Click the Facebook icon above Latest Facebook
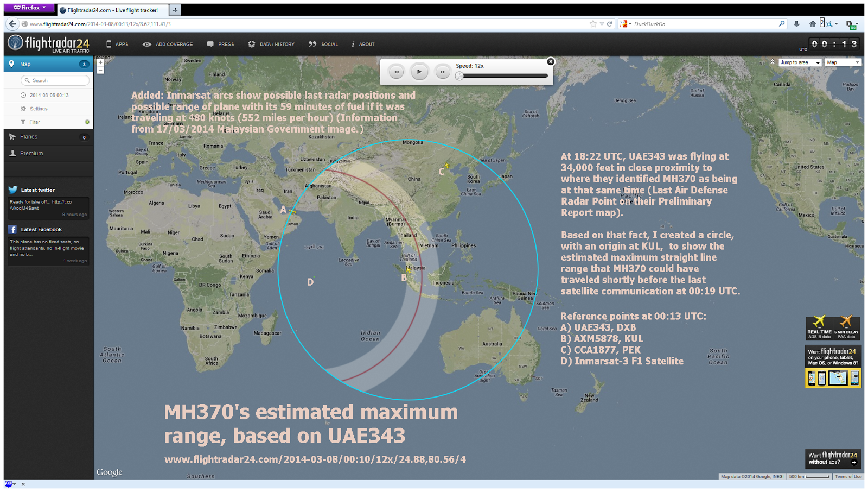This screenshot has height=492, width=868. (x=12, y=229)
